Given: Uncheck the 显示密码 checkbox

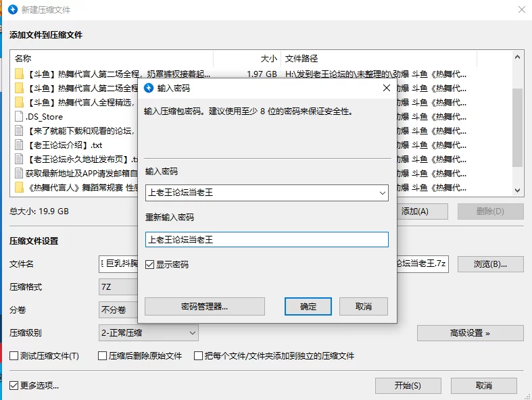Looking at the screenshot, I should 149,265.
